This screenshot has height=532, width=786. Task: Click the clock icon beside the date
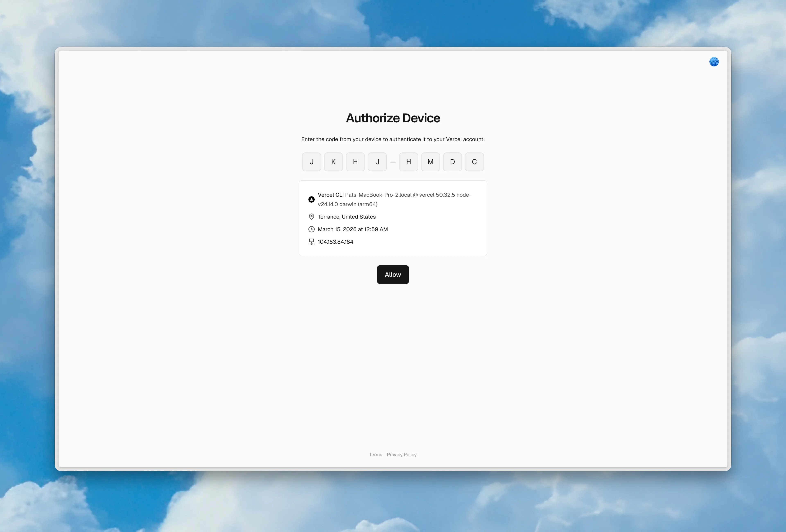[x=312, y=229]
